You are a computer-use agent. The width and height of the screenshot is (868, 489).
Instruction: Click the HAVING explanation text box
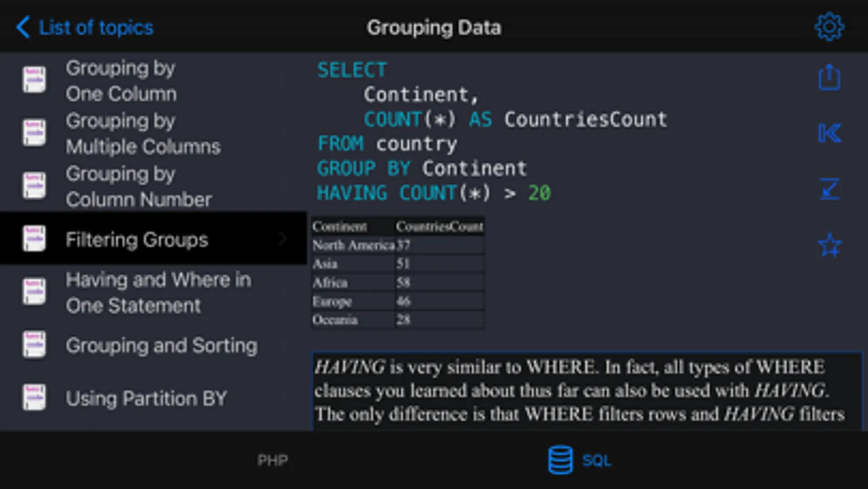[587, 391]
